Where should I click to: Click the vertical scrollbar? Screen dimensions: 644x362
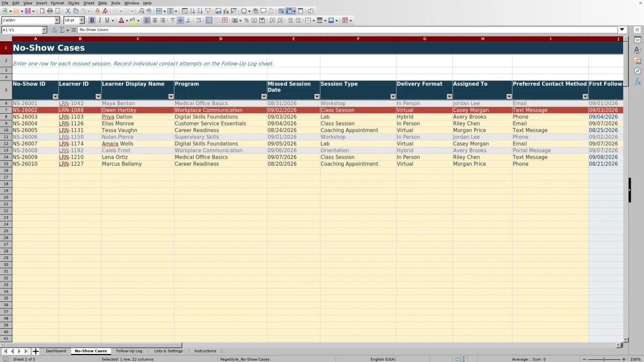coord(626,190)
